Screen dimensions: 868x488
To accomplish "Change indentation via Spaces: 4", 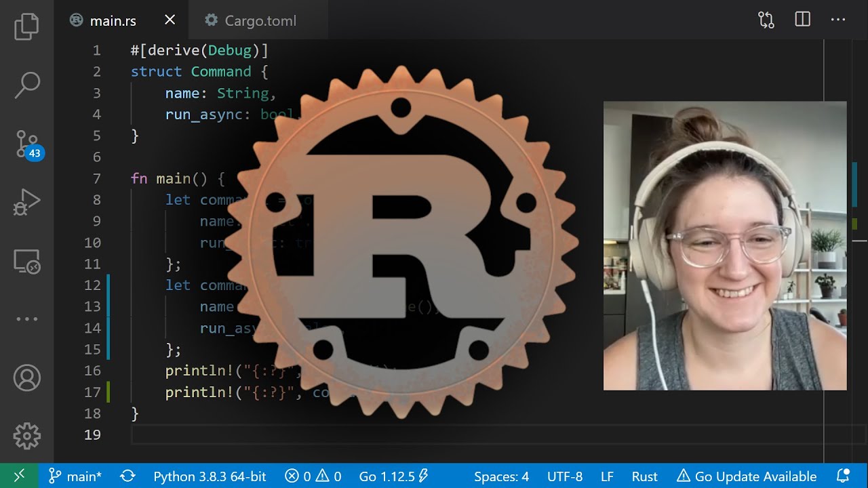I will 501,476.
